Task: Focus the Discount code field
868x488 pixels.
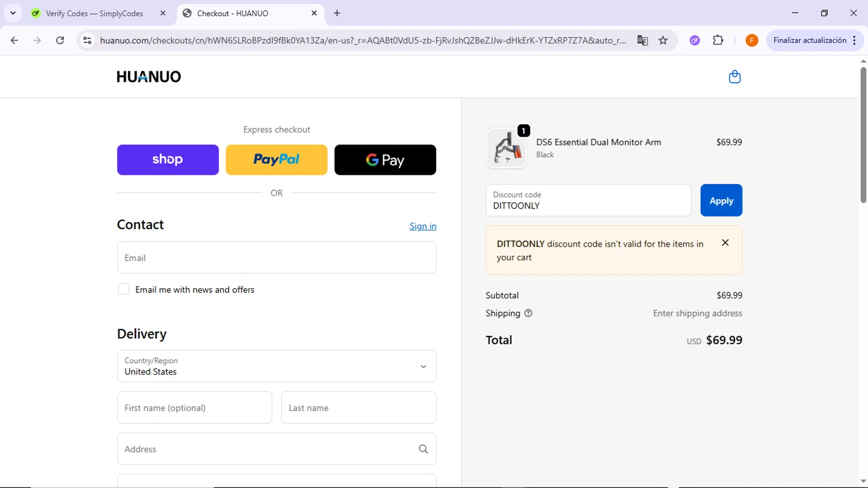Action: point(589,200)
